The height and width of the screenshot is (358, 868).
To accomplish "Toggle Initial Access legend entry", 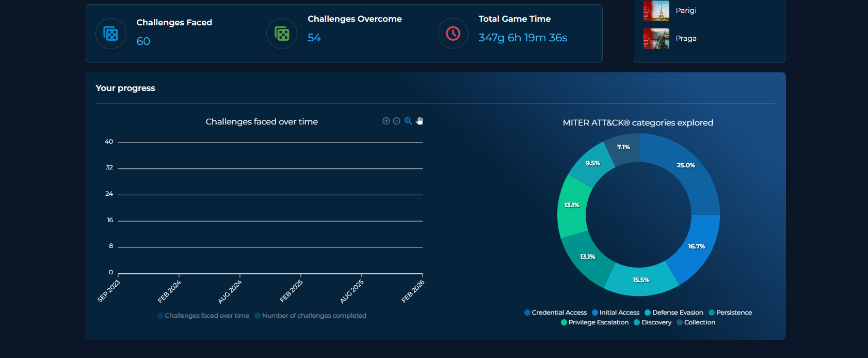I will tap(616, 313).
